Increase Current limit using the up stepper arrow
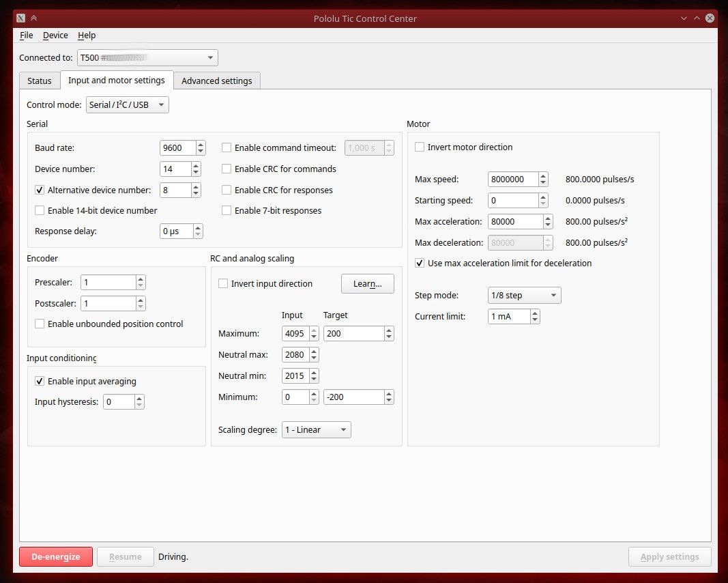 click(534, 313)
